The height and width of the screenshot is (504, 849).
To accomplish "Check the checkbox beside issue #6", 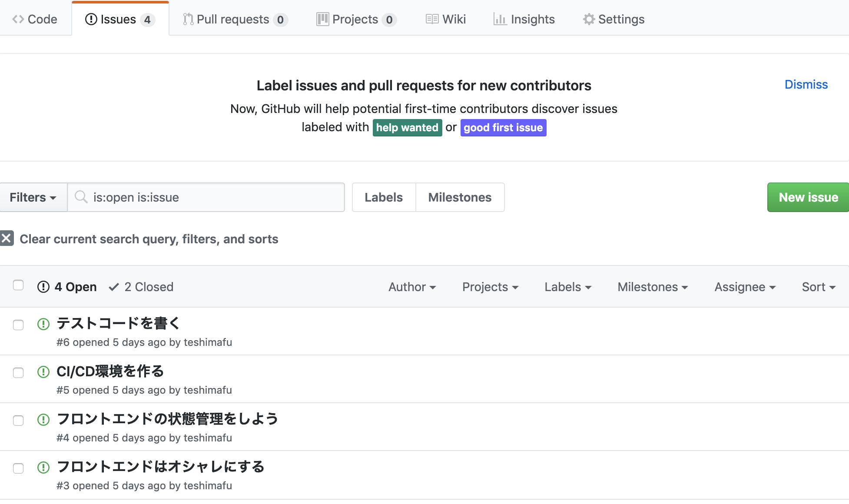I will coord(18,325).
